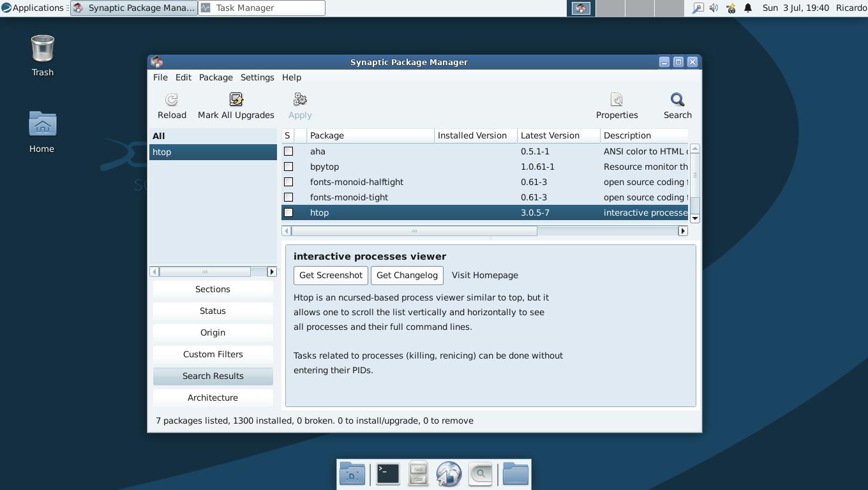Open the Help menu
Viewport: 868px width, 490px height.
coord(292,77)
